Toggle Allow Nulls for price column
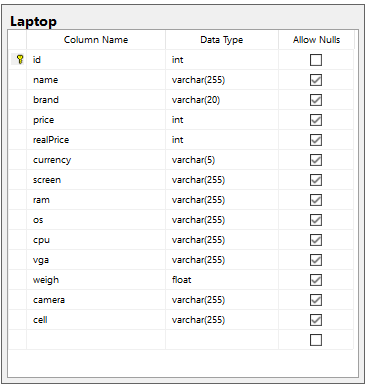The image size is (366, 391). 316,120
